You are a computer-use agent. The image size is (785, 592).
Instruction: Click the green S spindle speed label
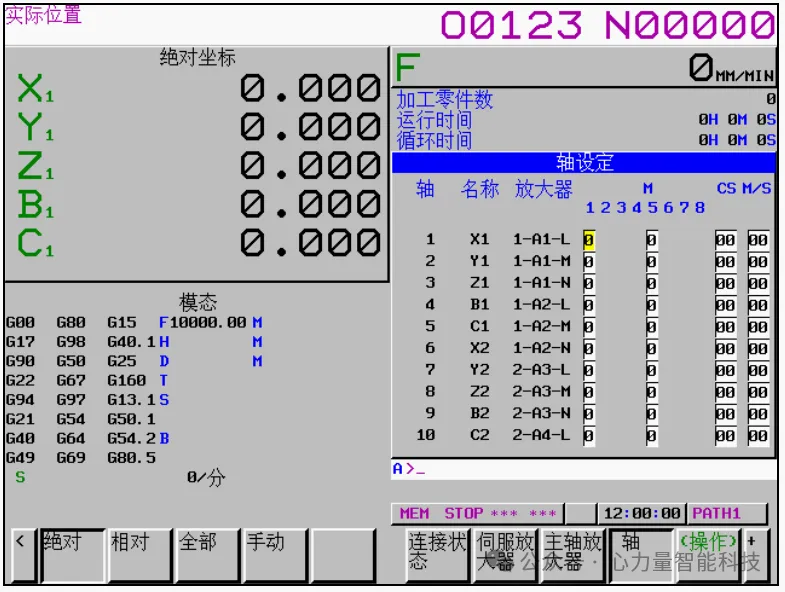(x=20, y=477)
